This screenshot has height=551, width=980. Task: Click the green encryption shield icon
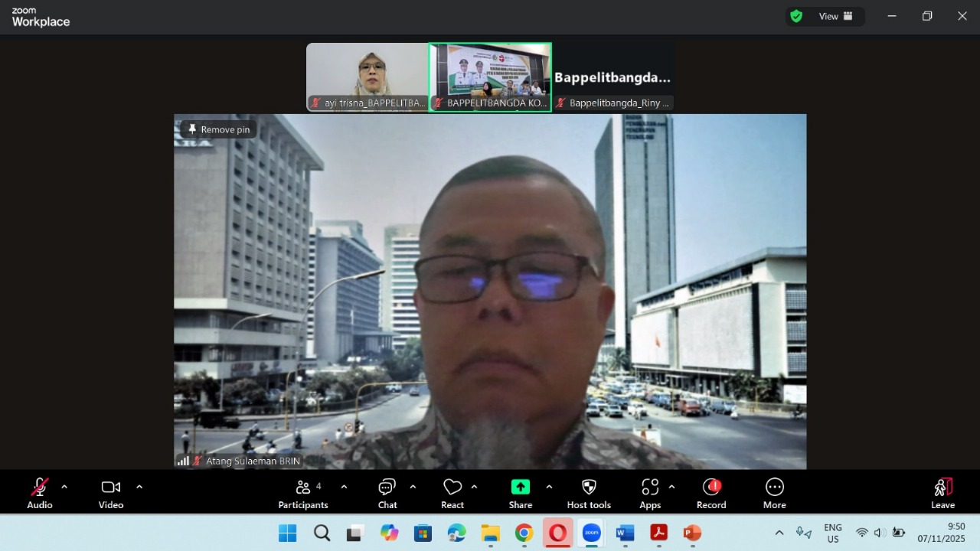(796, 16)
